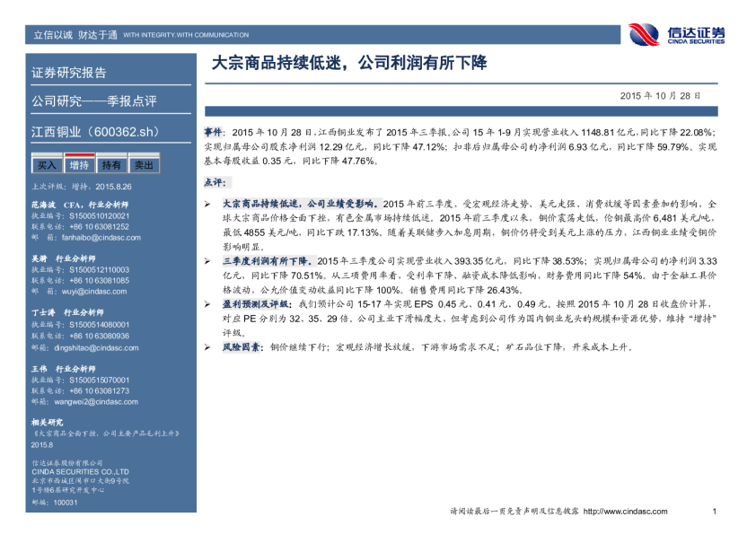Image resolution: width=756 pixels, height=534 pixels.
Task: Click the Cinda Securities logo icon
Action: [x=645, y=34]
